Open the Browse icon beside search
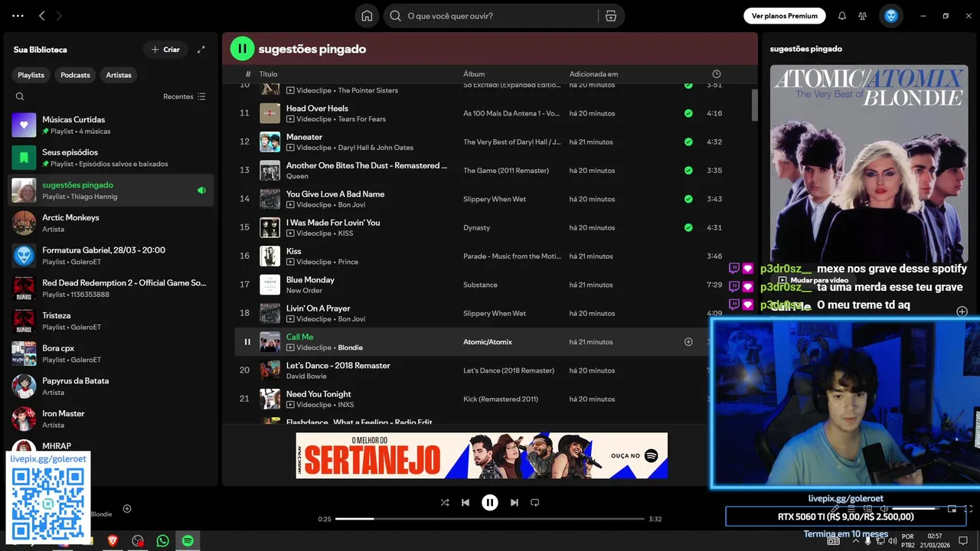The width and height of the screenshot is (980, 551). coord(611,15)
